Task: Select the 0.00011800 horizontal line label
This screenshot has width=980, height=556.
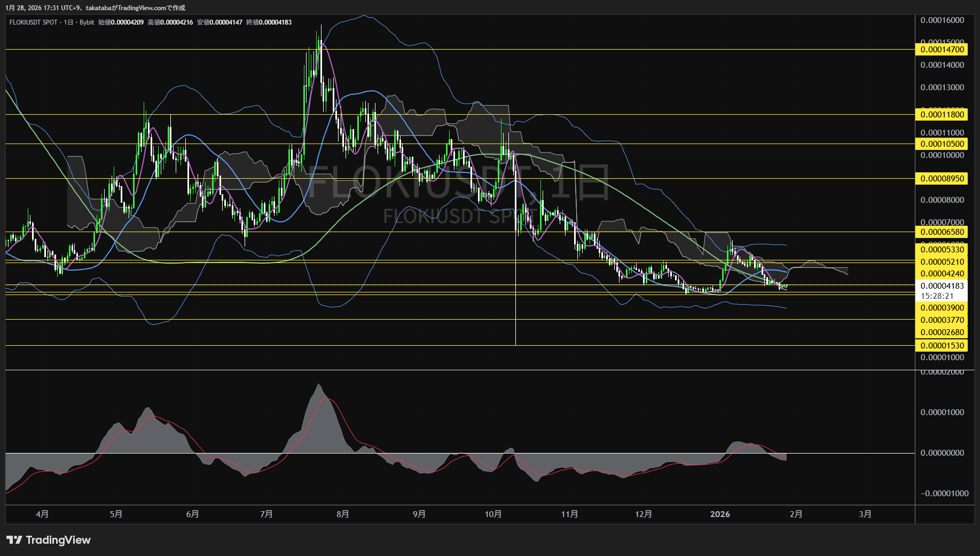Action: pyautogui.click(x=942, y=115)
